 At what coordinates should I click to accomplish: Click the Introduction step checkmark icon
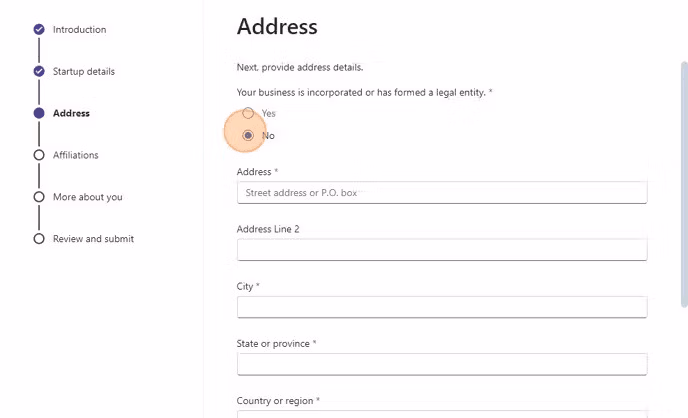(39, 30)
